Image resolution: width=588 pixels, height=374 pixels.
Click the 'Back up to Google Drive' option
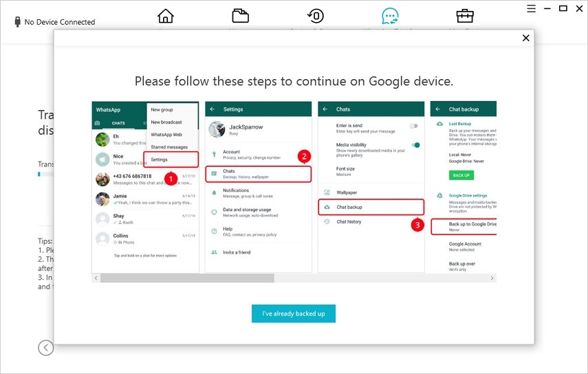(x=464, y=227)
